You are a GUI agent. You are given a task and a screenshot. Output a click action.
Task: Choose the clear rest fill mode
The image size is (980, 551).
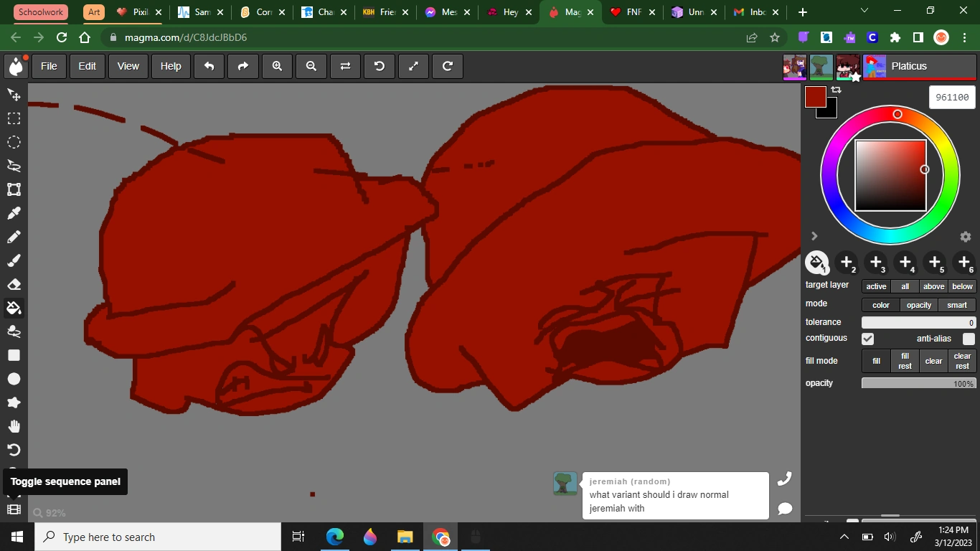pyautogui.click(x=962, y=361)
